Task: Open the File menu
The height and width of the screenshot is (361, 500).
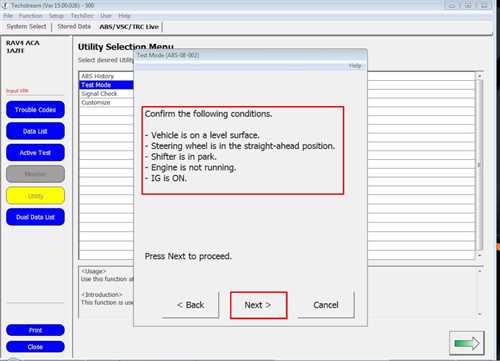Action: click(8, 16)
